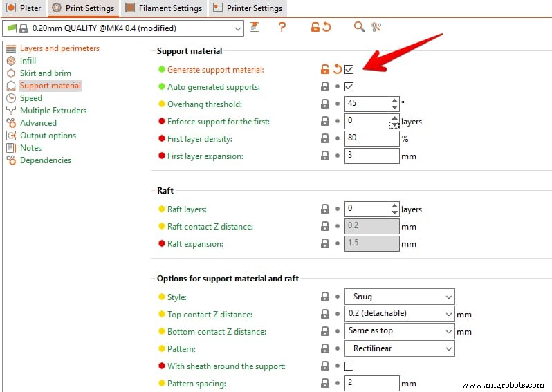Click the reset arrow for Generate support material
Viewport: 552px width, 392px height.
point(338,69)
